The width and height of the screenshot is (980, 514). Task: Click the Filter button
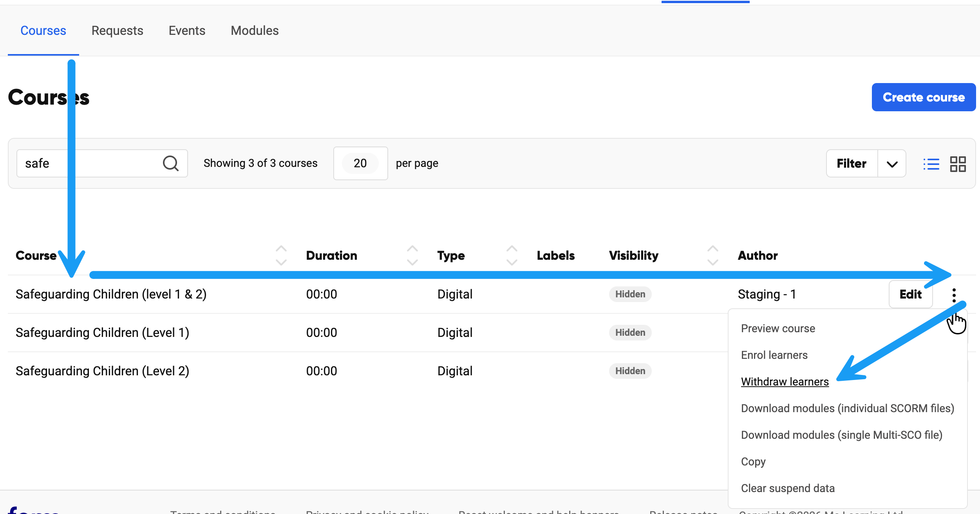point(852,164)
